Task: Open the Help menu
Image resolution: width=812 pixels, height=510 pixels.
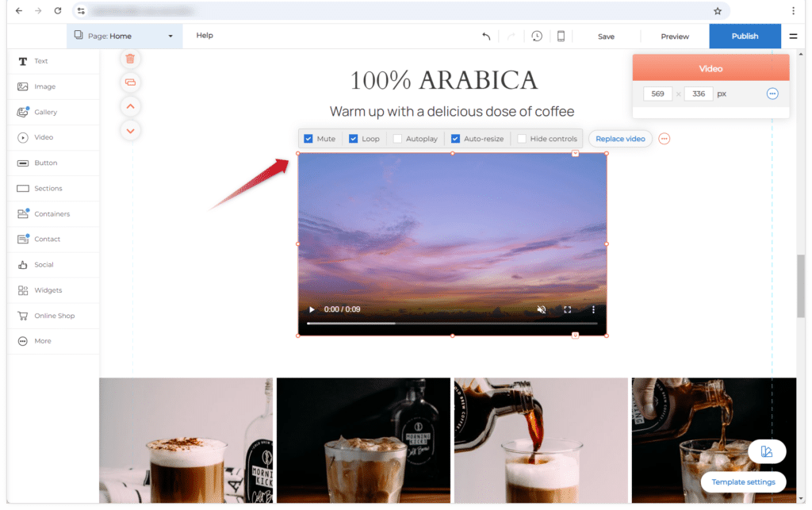Action: [x=205, y=36]
